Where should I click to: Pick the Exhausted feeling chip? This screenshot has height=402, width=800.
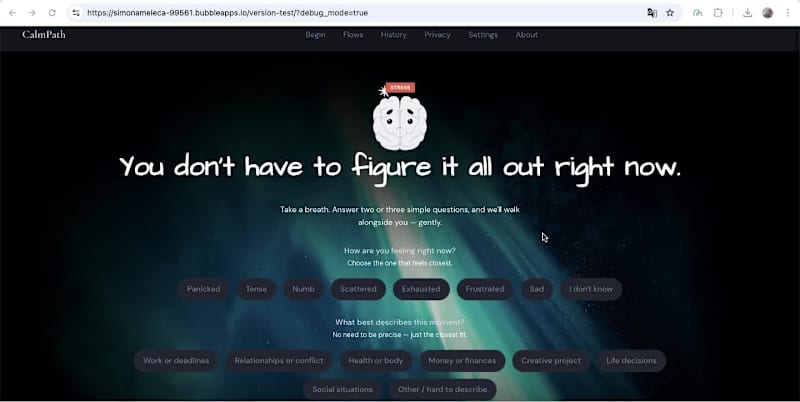tap(421, 289)
